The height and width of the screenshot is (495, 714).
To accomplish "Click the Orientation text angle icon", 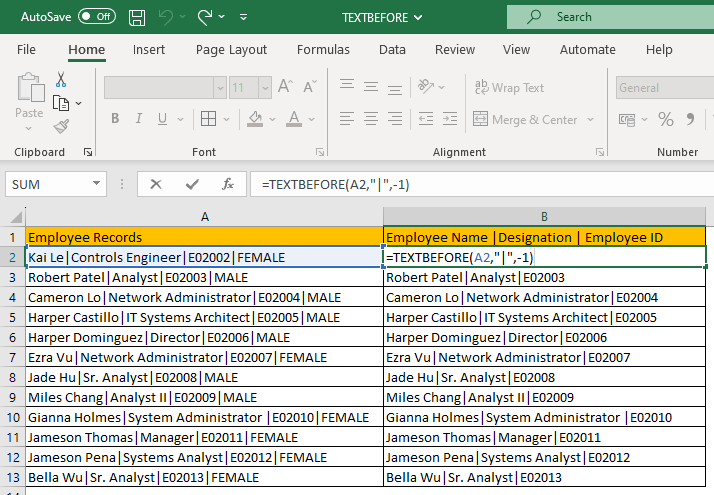I will click(x=426, y=86).
